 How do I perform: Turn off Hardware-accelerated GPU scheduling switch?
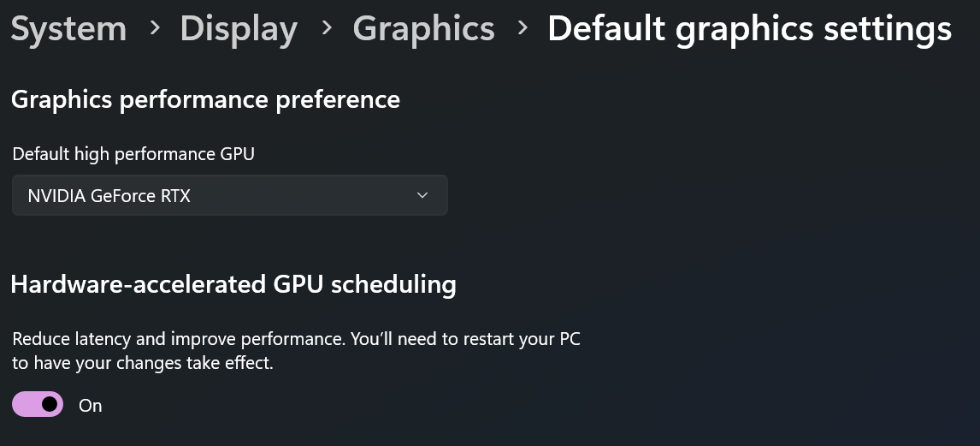tap(38, 404)
